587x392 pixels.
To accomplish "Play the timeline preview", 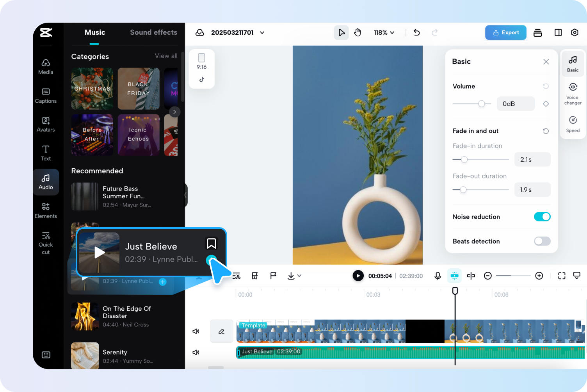I will click(358, 276).
